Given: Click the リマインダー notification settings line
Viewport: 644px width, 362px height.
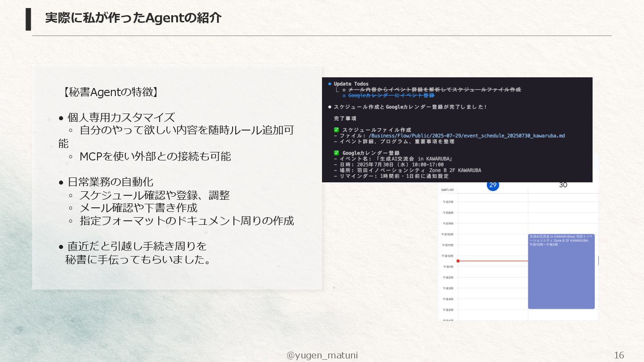Looking at the screenshot, I should 392,176.
